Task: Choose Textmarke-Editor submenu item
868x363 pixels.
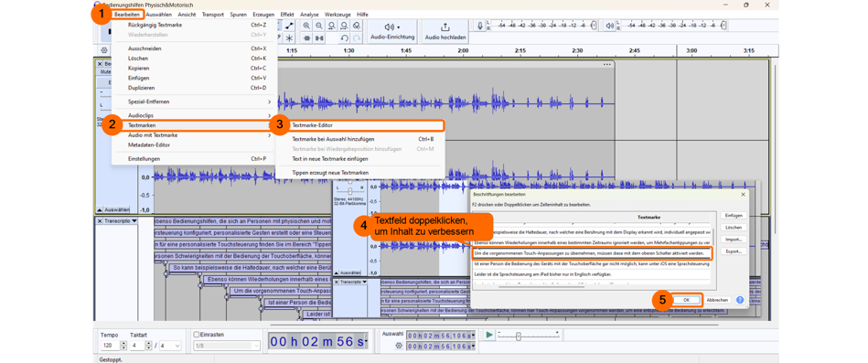Action: click(360, 125)
